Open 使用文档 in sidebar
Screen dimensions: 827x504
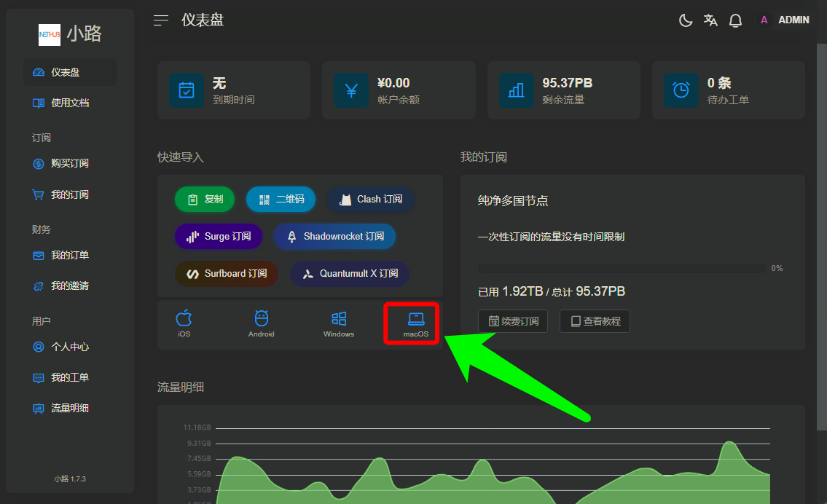(x=69, y=103)
